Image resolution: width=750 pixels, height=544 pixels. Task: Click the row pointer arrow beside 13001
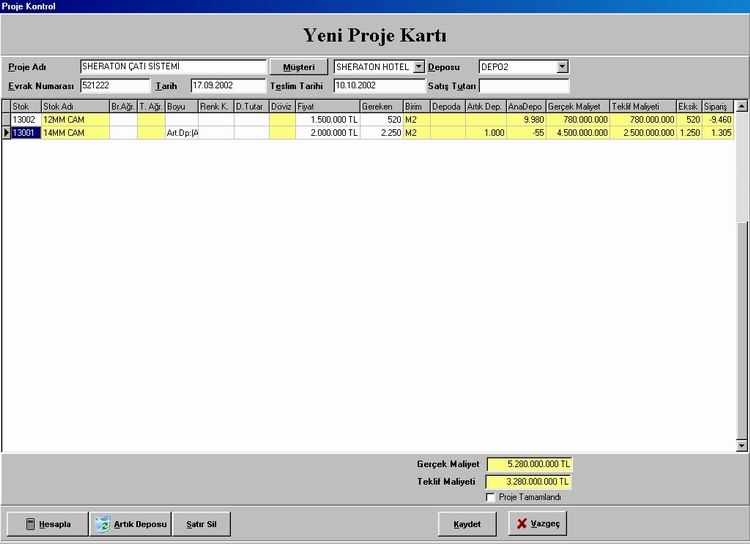click(x=6, y=132)
